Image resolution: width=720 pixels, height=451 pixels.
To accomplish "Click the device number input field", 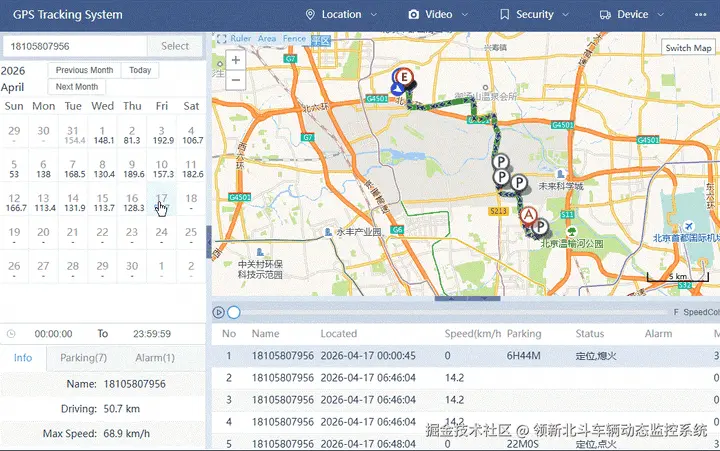I will [75, 46].
